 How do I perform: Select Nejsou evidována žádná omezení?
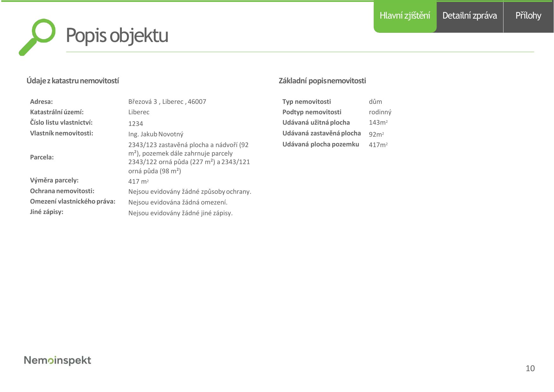click(x=178, y=202)
